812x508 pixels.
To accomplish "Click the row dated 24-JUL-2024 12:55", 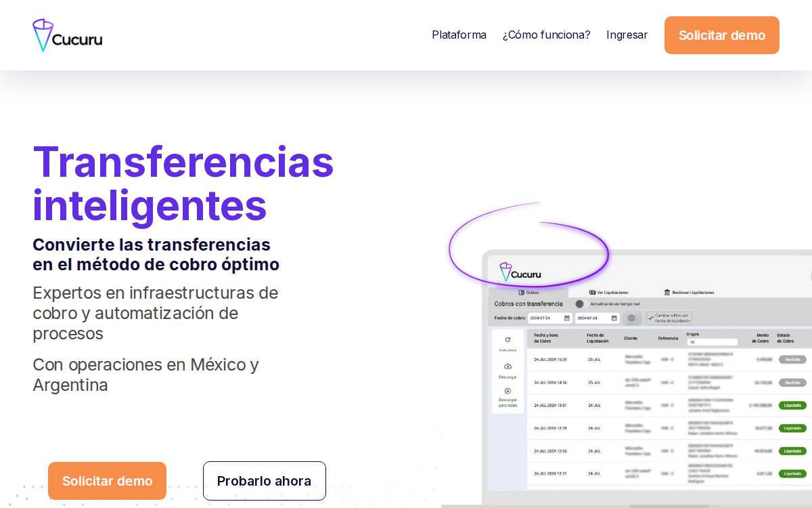I will [670, 450].
